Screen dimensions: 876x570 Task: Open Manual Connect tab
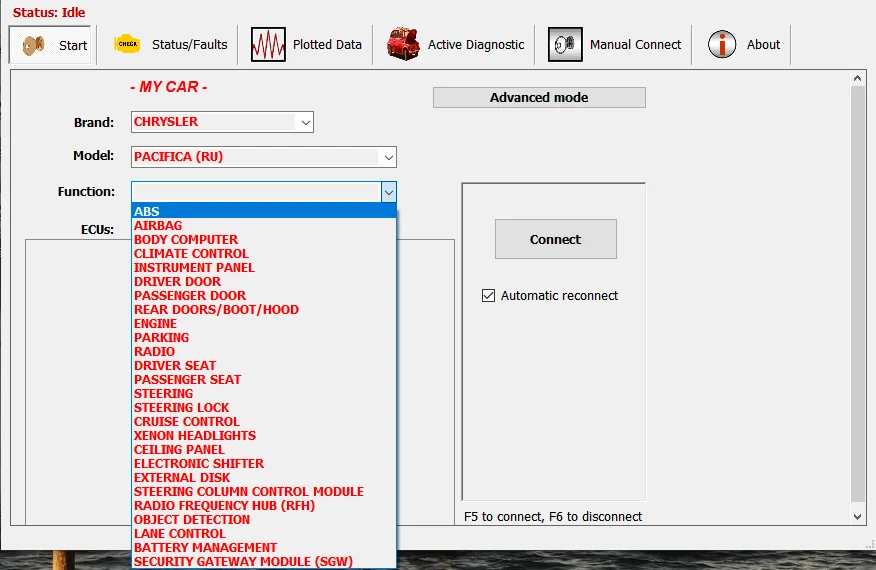click(614, 45)
